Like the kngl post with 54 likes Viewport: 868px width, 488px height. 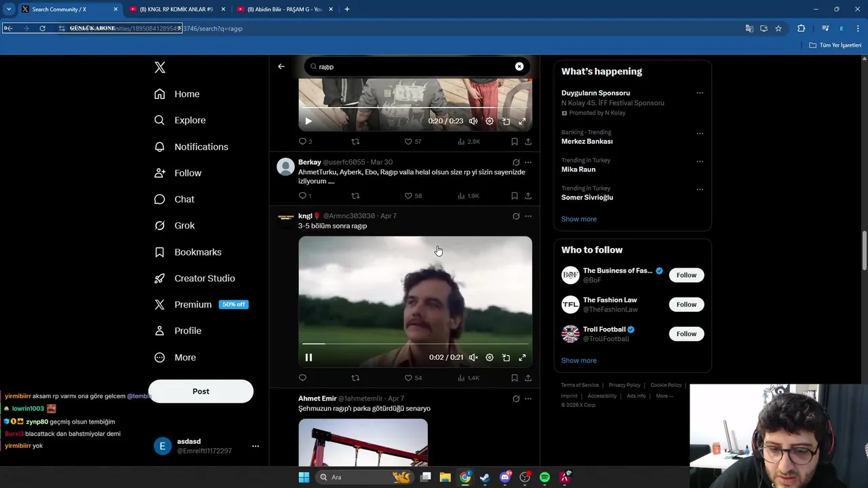(413, 378)
